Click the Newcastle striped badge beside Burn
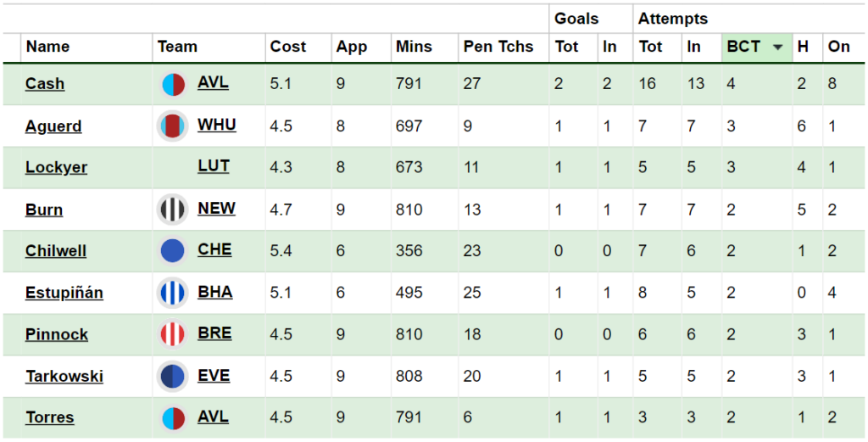 click(173, 210)
